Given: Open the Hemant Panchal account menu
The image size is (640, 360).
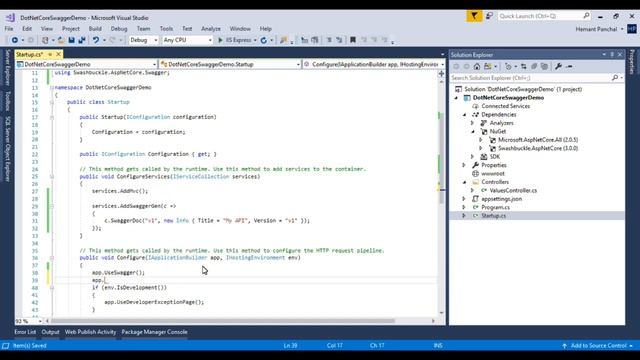Looking at the screenshot, I should tap(600, 29).
